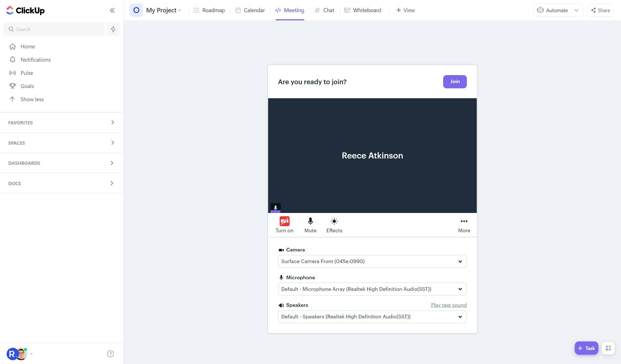Screen dimensions: 621x364
Task: Open More options ellipsis
Action: point(464,225)
